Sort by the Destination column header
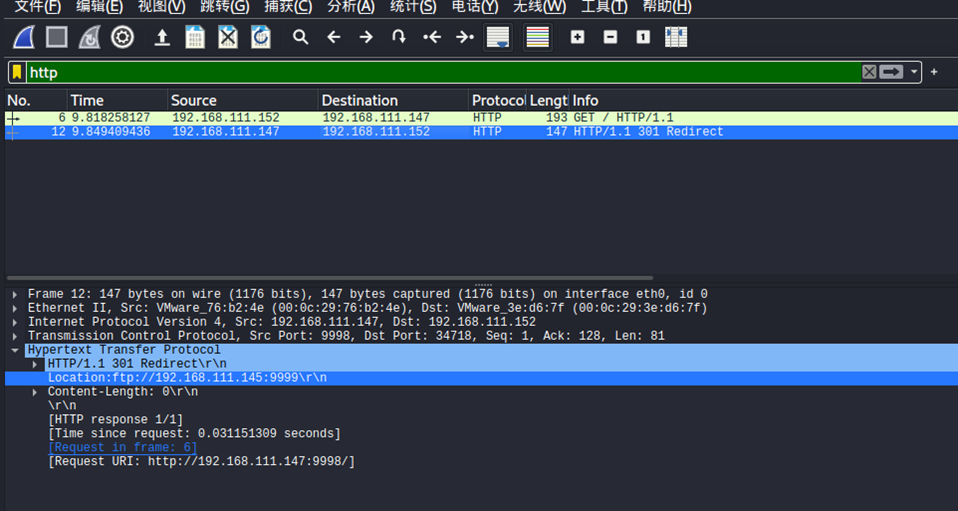The height and width of the screenshot is (511, 958). (394, 100)
